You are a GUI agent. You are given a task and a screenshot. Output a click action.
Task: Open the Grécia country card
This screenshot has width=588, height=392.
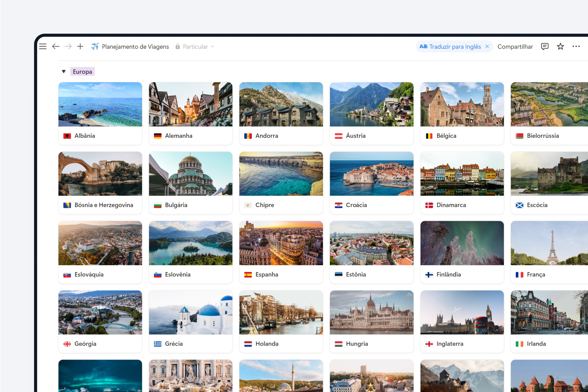coord(190,321)
